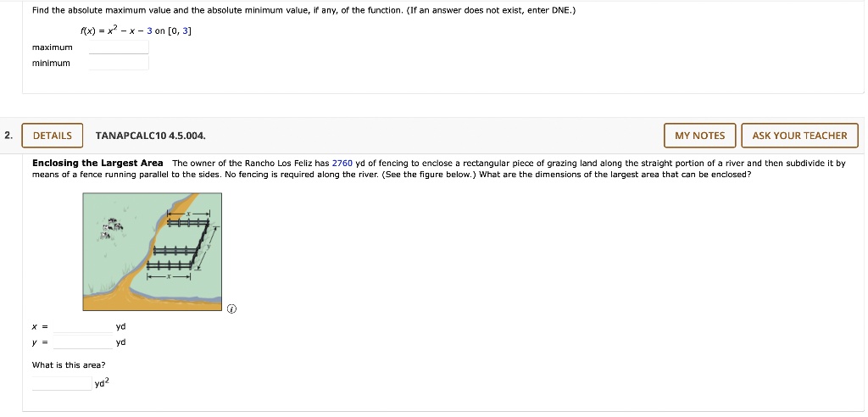Click the What is this area? prompt
868x417 pixels.
coord(69,365)
